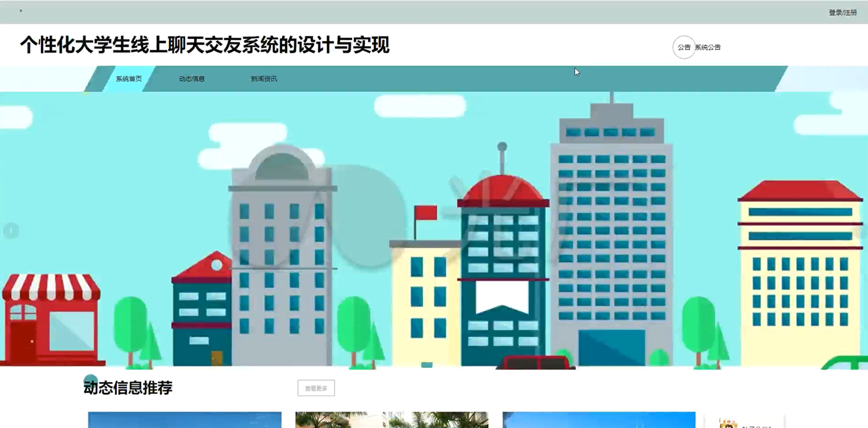Show the previous carousel slide

pyautogui.click(x=11, y=230)
